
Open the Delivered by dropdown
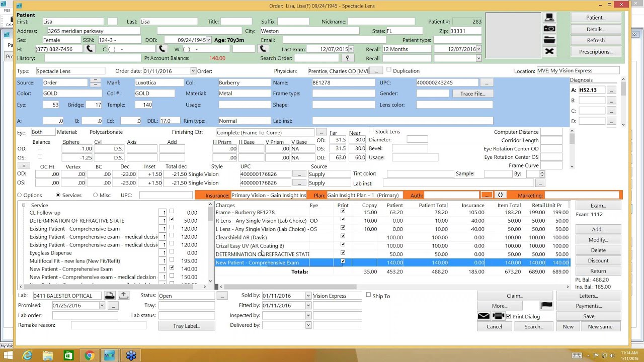point(308,325)
